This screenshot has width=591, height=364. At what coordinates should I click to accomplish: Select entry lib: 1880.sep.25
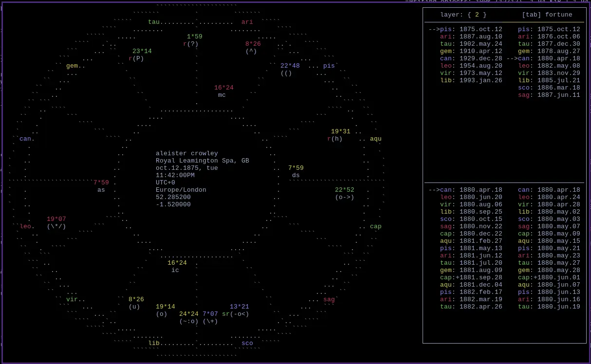coord(471,212)
